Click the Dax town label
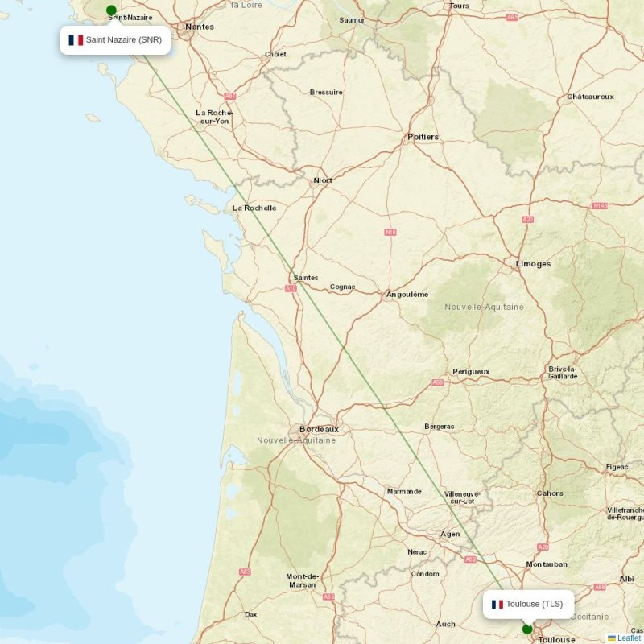Image resolution: width=644 pixels, height=644 pixels. (x=251, y=614)
